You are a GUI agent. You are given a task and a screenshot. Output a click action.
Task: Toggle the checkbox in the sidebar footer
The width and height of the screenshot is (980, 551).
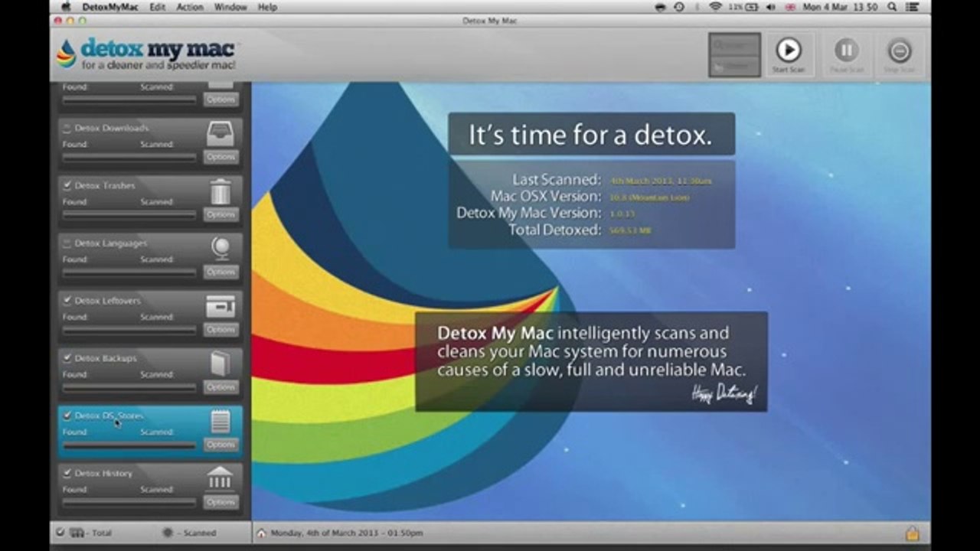coord(60,533)
